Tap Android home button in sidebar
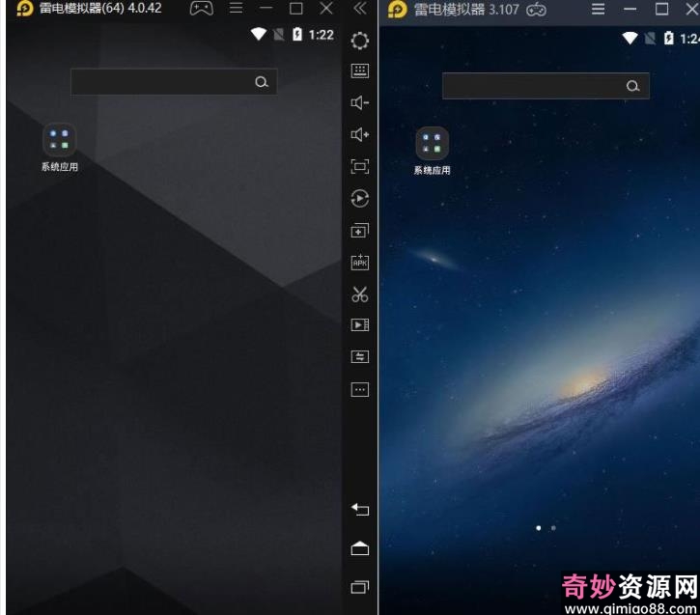Screen dimensions: 700x615 coord(360,548)
